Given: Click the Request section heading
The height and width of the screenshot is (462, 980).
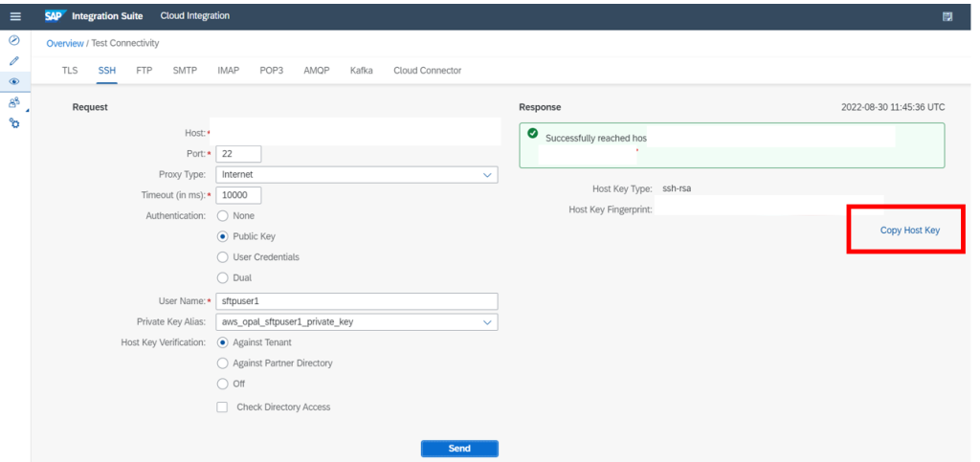Looking at the screenshot, I should (90, 107).
